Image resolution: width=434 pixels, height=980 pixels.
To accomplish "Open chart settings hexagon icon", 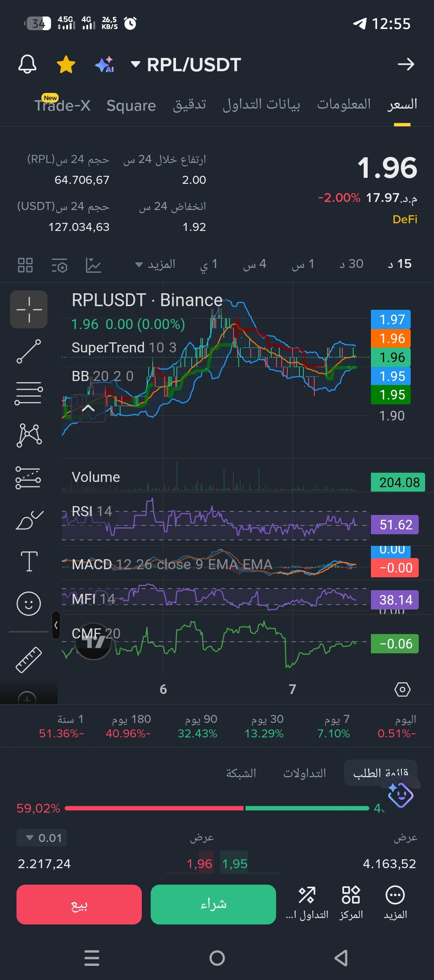I will click(402, 689).
